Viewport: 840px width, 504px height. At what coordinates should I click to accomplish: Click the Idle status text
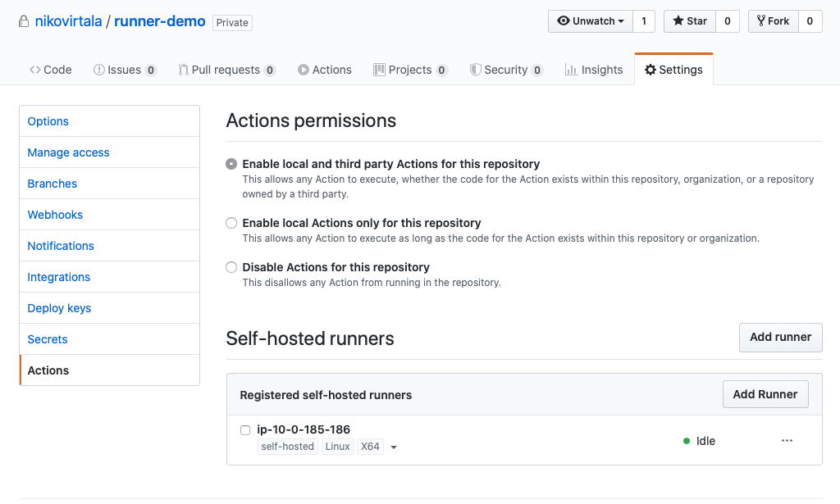pos(705,441)
